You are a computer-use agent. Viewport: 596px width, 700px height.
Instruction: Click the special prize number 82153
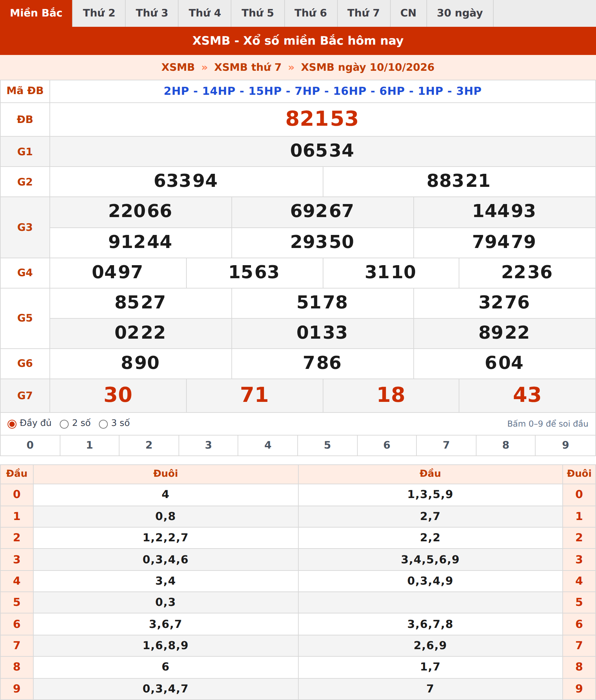coord(322,119)
